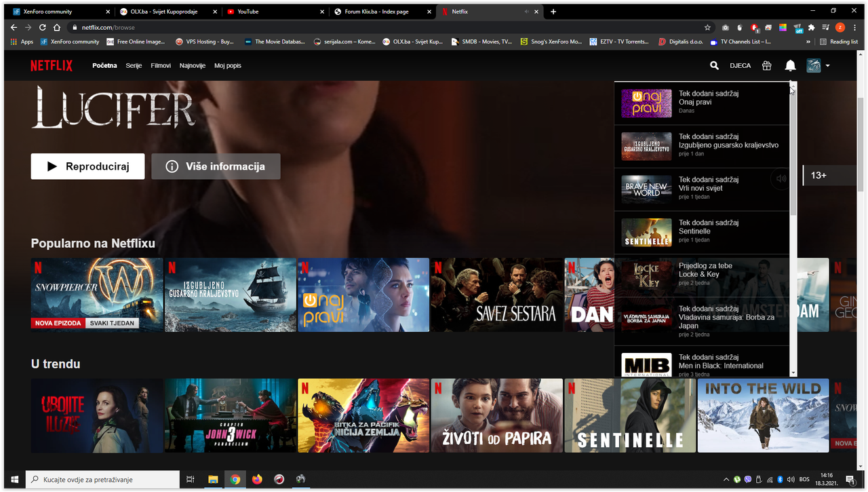The image size is (868, 492).
Task: Open the mouse extension icon
Action: 739,28
